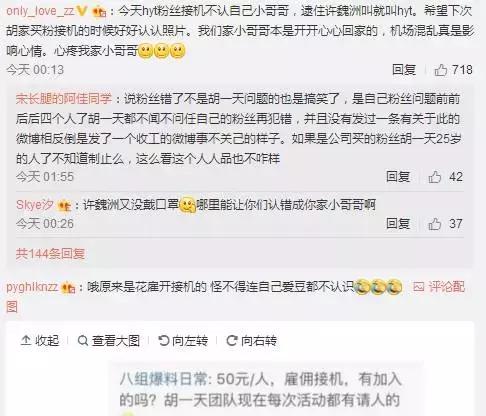The image size is (486, 416).
Task: Click thumbs-up icon beside 37 likes
Action: 435,224
